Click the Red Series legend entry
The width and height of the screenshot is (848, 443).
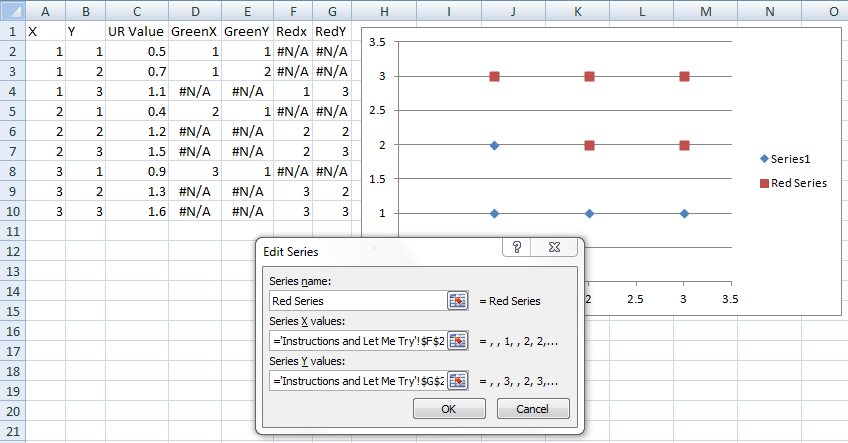(x=793, y=183)
